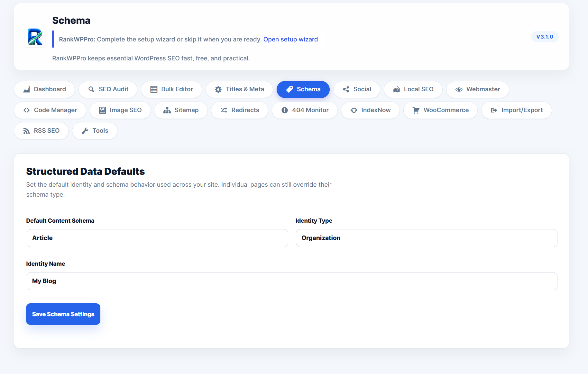Go to the Import/Export tab

coord(517,110)
